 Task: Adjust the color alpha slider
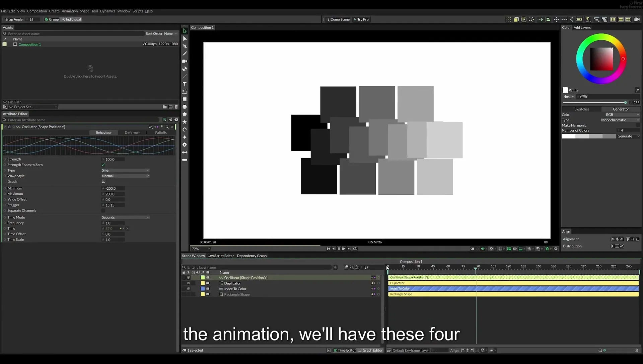pos(594,103)
